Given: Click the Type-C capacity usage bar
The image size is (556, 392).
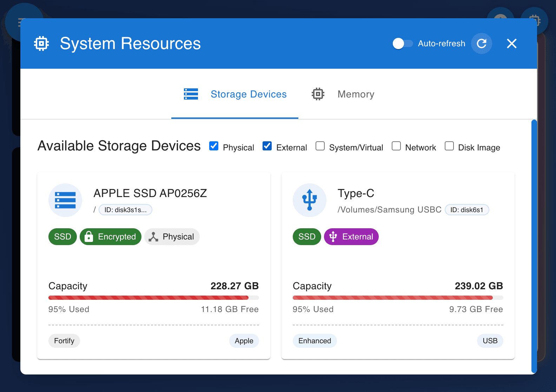Looking at the screenshot, I should 398,298.
